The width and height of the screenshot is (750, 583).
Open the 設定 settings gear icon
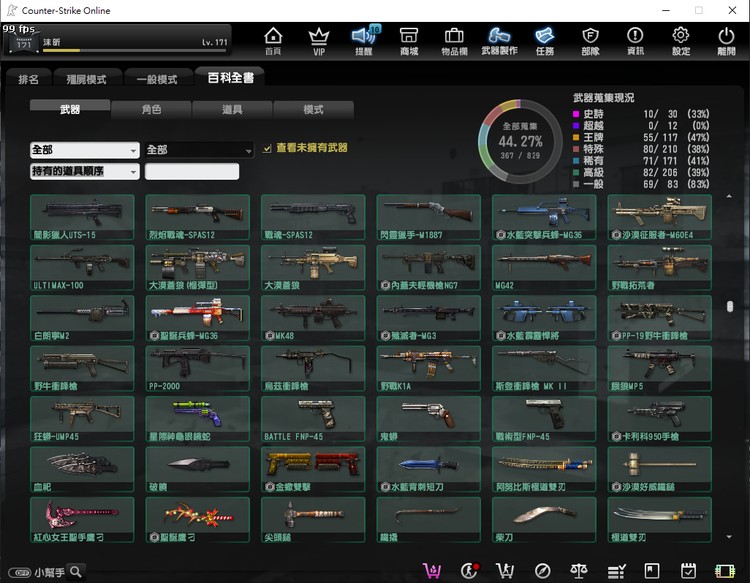tap(681, 41)
